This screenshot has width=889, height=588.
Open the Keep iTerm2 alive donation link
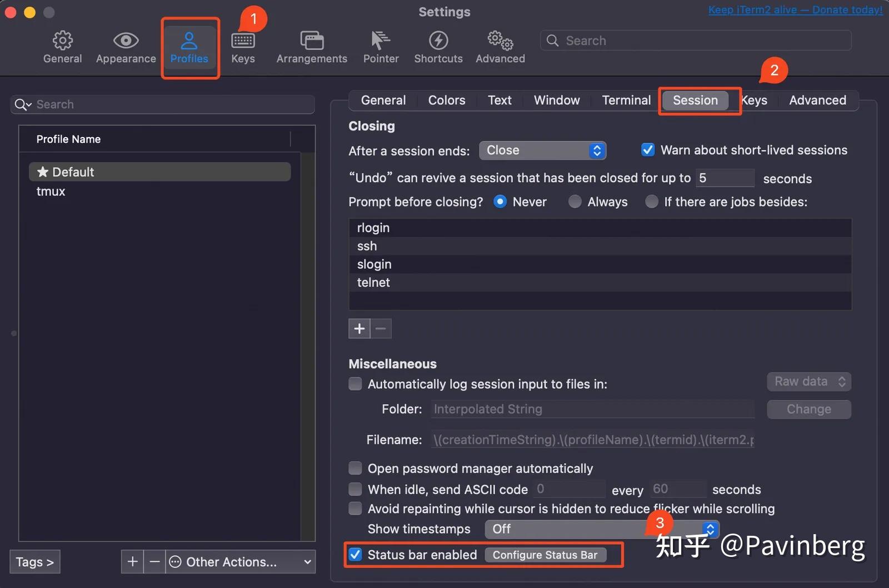pos(795,9)
